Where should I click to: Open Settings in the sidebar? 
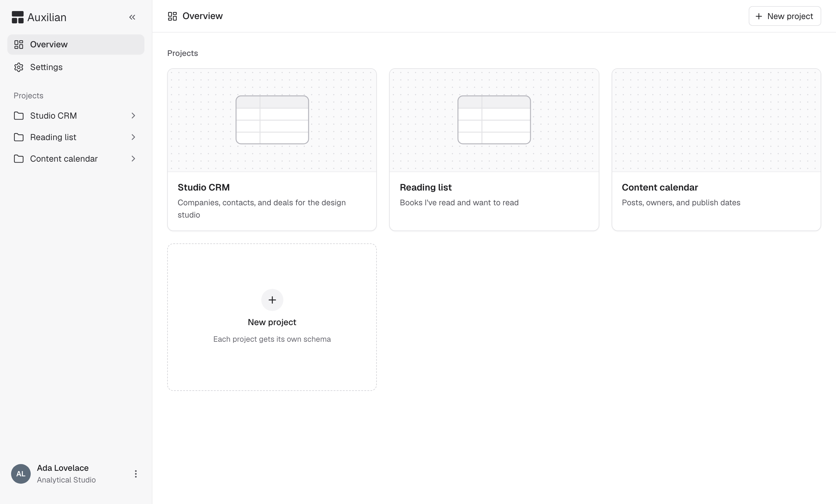click(76, 67)
